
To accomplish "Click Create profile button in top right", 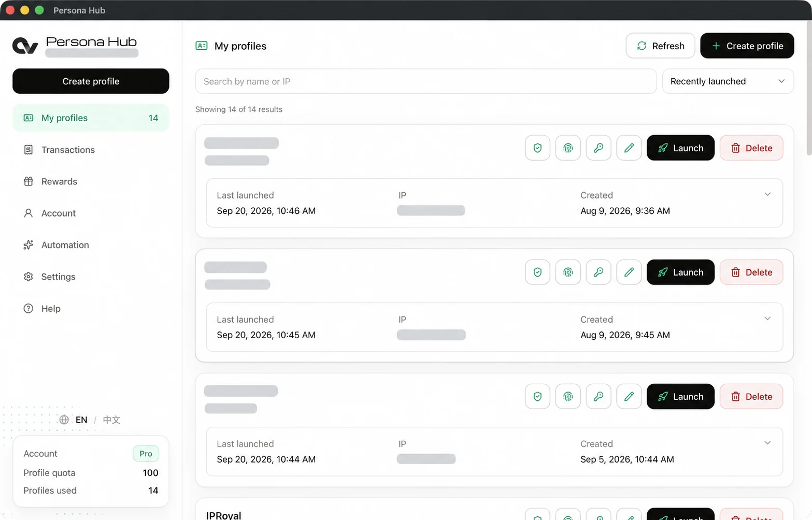I will pos(747,46).
